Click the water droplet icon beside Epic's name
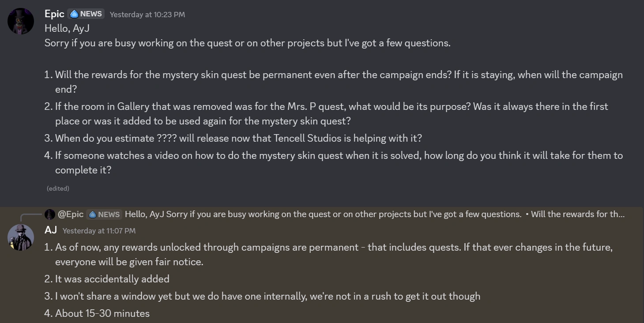 point(74,14)
